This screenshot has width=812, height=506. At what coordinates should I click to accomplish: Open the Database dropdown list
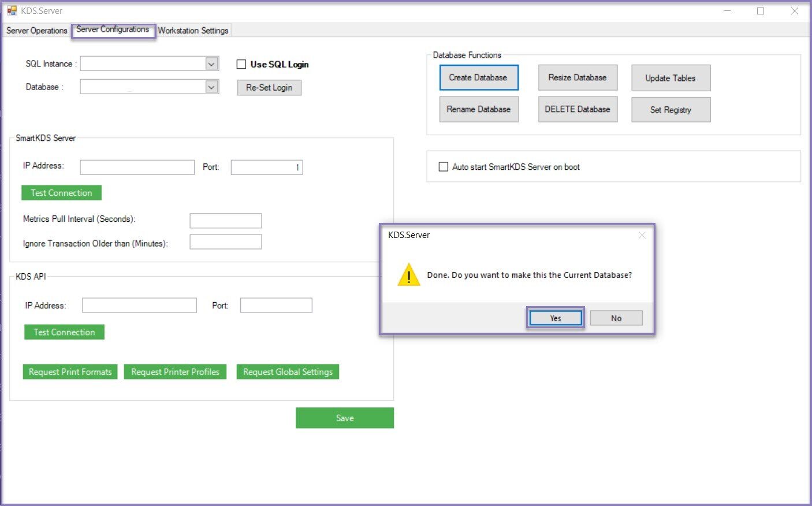(211, 87)
